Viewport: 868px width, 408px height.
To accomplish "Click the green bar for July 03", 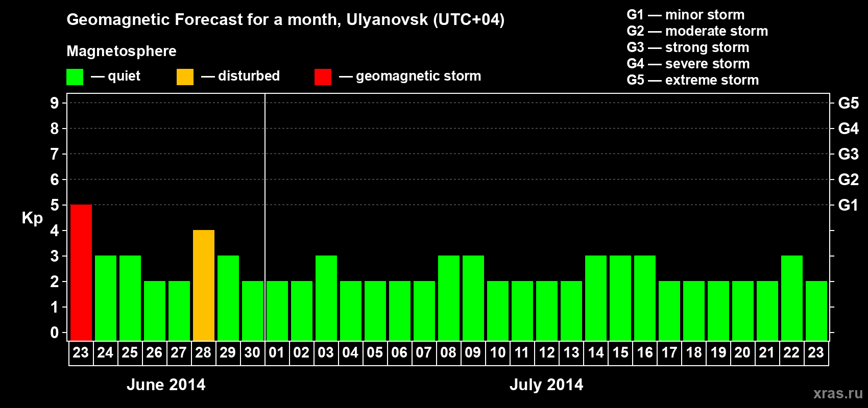I will 326,298.
